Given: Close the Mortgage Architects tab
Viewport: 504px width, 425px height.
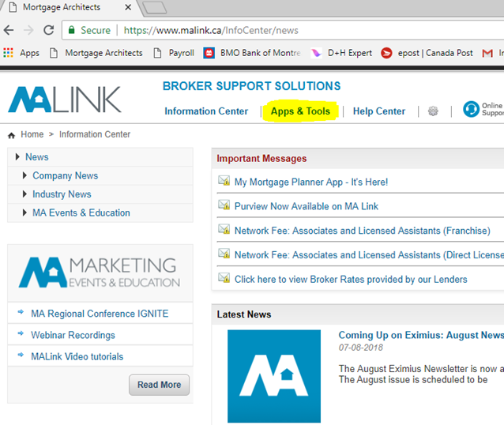Looking at the screenshot, I should pyautogui.click(x=128, y=7).
